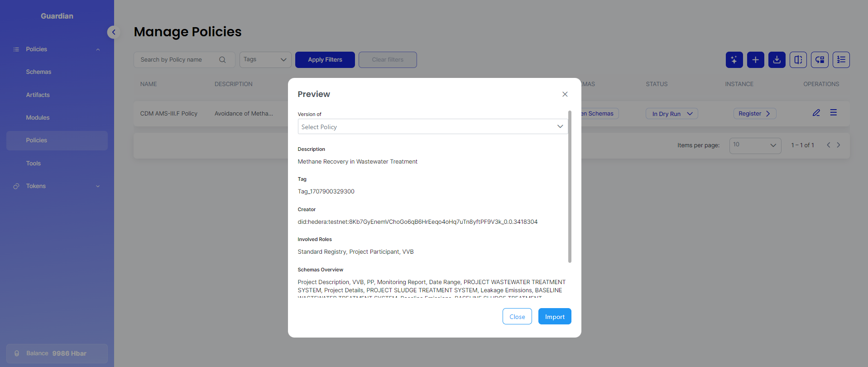Image resolution: width=868 pixels, height=367 pixels.
Task: Close the Preview dialog with X
Action: [x=565, y=94]
